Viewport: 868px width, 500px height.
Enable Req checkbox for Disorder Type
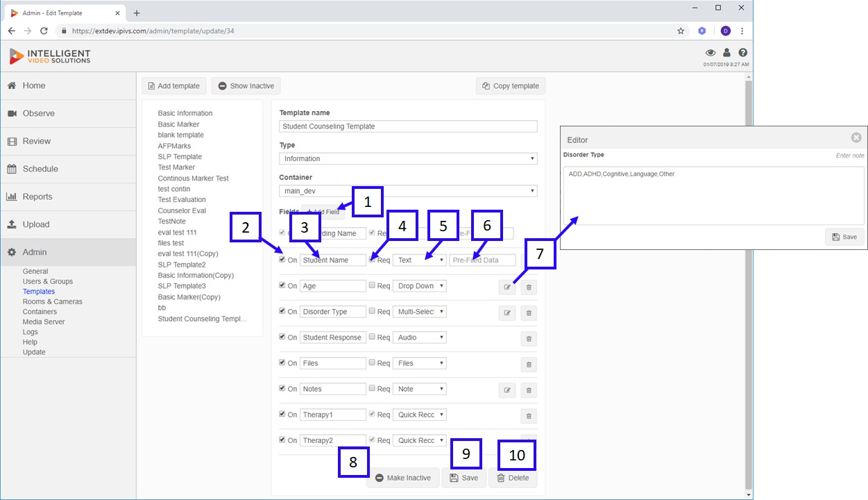pyautogui.click(x=372, y=311)
